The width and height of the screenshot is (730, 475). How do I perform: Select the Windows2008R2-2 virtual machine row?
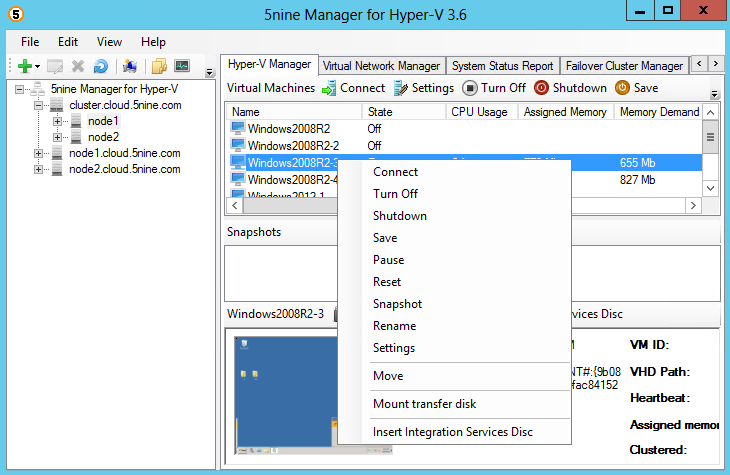pos(293,145)
